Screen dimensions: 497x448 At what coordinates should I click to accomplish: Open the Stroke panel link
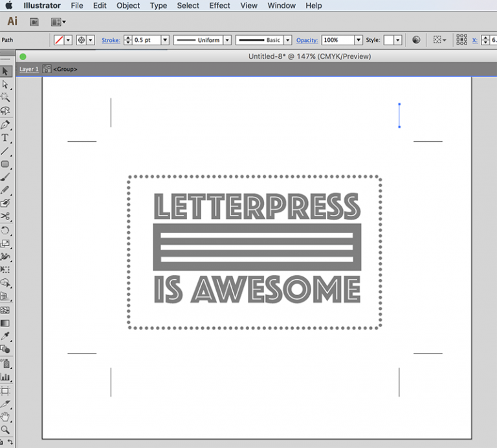(111, 40)
